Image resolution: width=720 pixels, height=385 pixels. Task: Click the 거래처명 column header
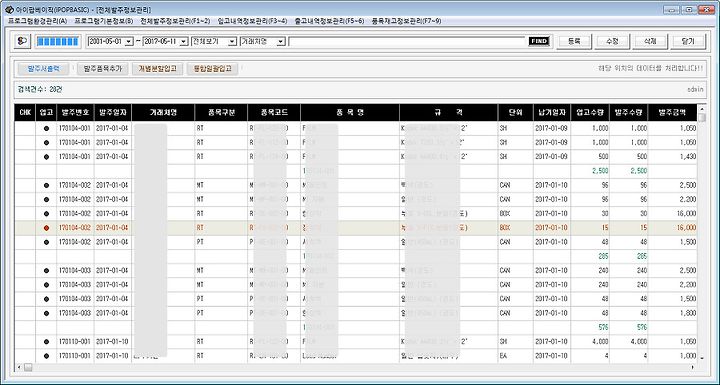coord(163,113)
